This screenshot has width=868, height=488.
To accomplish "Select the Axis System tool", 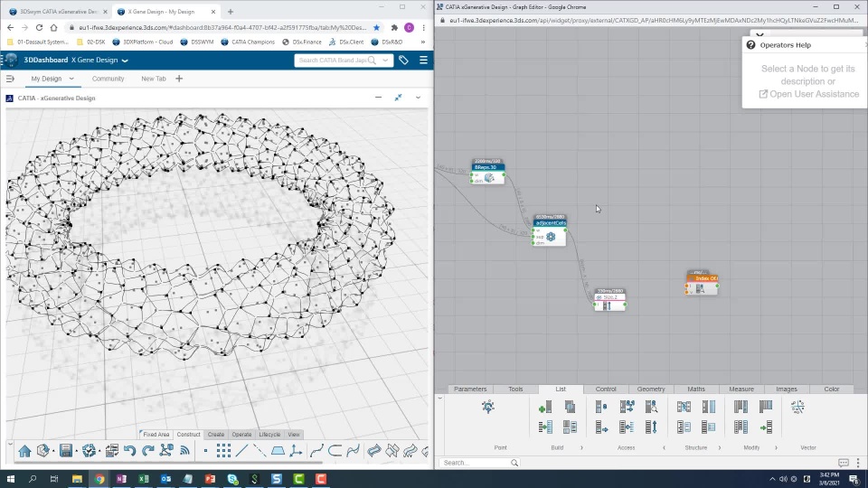I will pos(297,451).
